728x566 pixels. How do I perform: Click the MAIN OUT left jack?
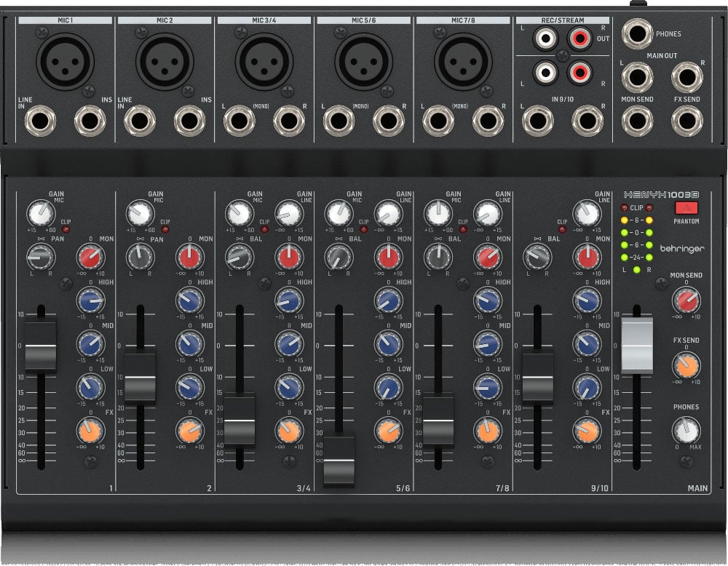click(x=637, y=77)
